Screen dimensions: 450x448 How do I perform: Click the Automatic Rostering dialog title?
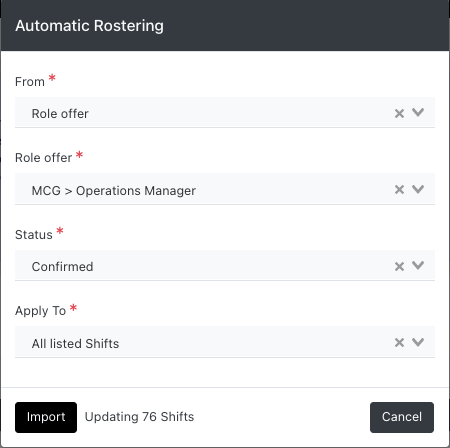[x=89, y=26]
